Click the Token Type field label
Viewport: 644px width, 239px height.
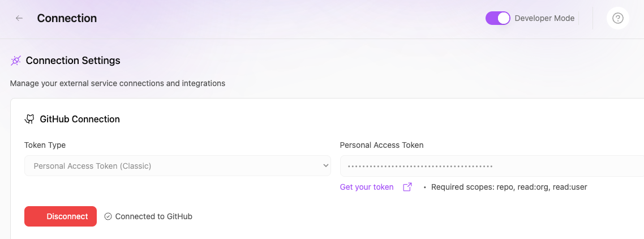[45, 145]
